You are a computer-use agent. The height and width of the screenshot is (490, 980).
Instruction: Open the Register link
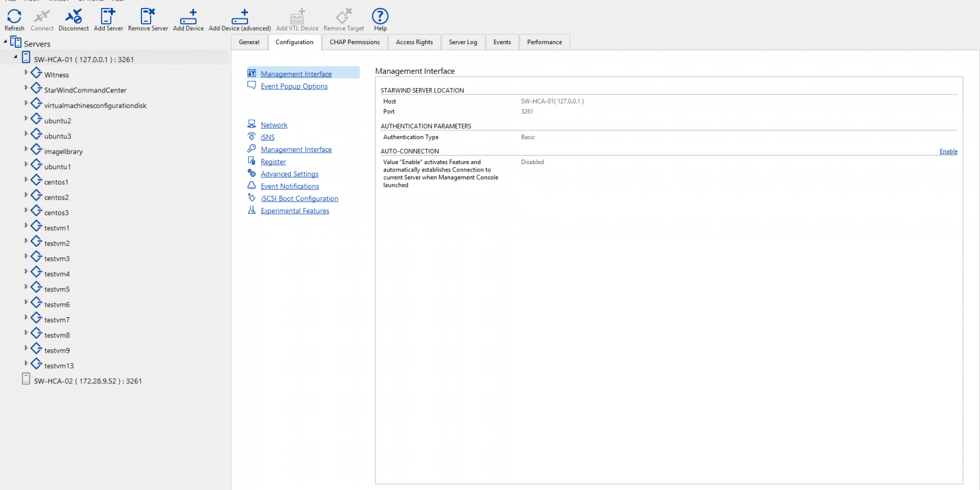tap(273, 162)
